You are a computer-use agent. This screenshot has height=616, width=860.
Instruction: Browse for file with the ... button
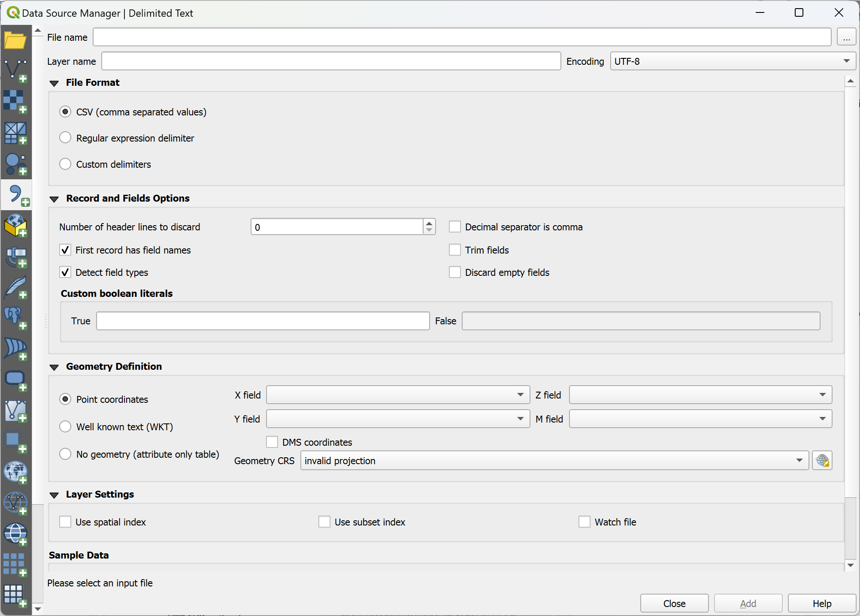[x=846, y=37]
